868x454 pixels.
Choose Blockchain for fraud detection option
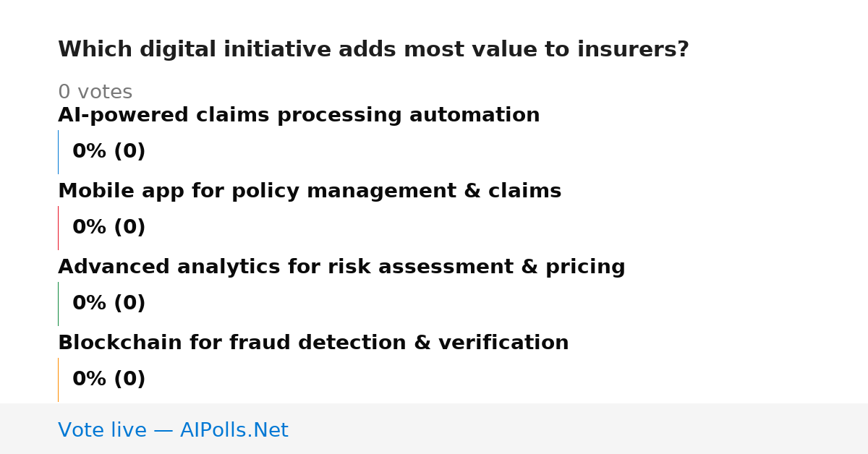click(x=313, y=343)
